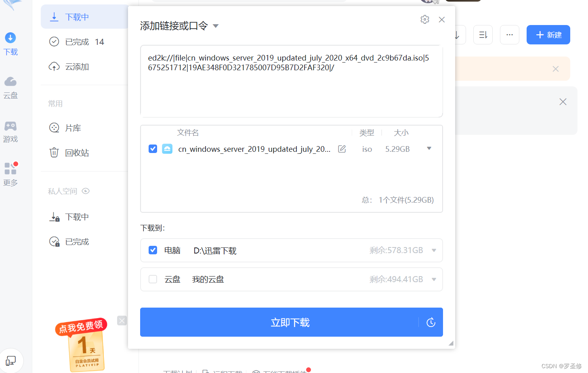Uncheck the cn_windows_server_2019 file checkbox
The width and height of the screenshot is (588, 373).
tap(153, 149)
